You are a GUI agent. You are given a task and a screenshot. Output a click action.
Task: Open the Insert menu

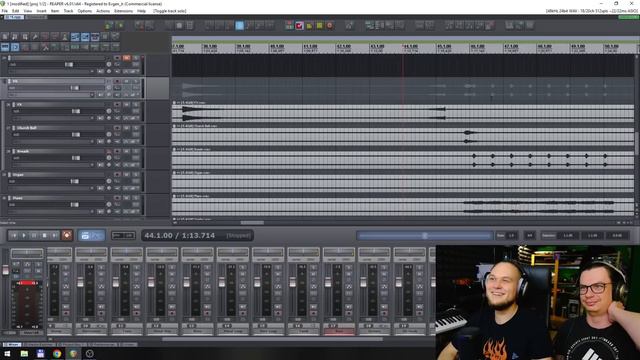(x=41, y=11)
